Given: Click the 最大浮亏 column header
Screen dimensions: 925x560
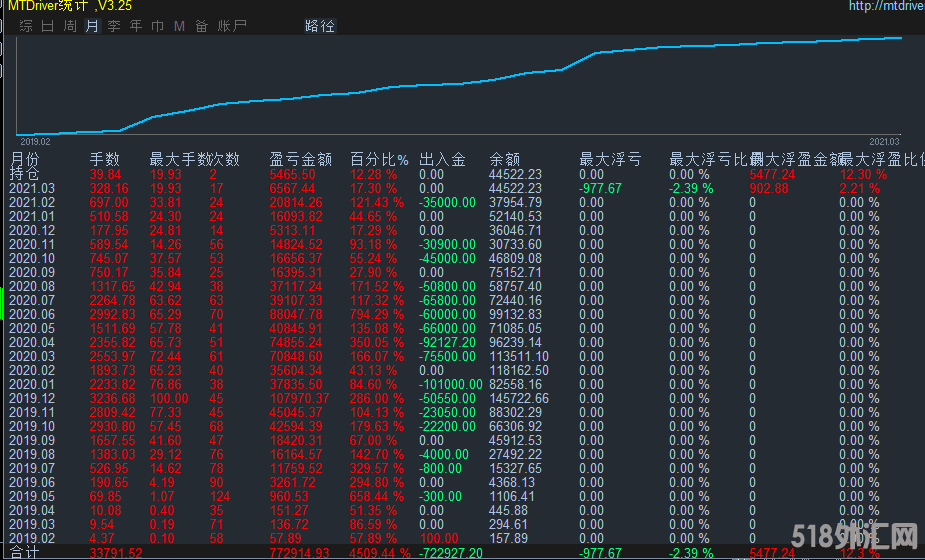Looking at the screenshot, I should pyautogui.click(x=610, y=159).
